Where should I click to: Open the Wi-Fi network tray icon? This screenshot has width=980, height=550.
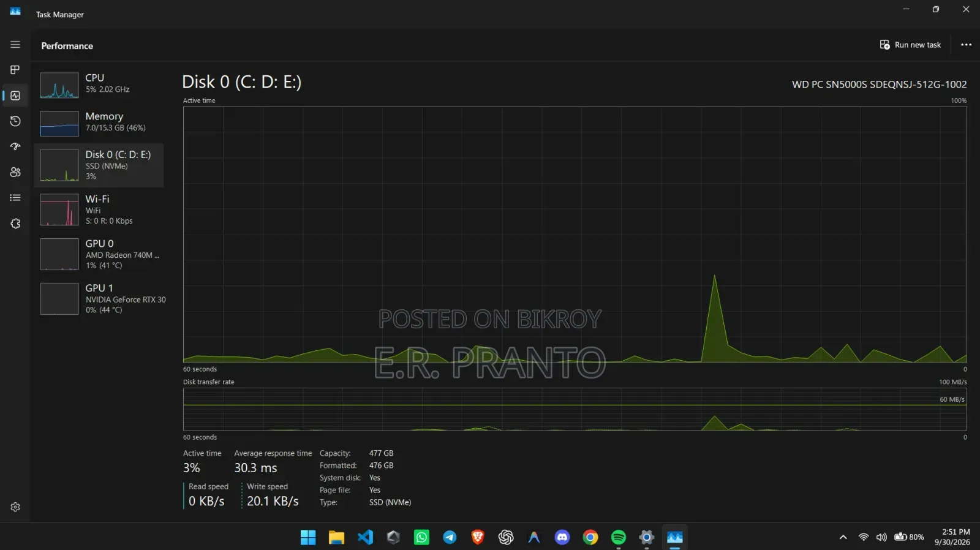(864, 537)
